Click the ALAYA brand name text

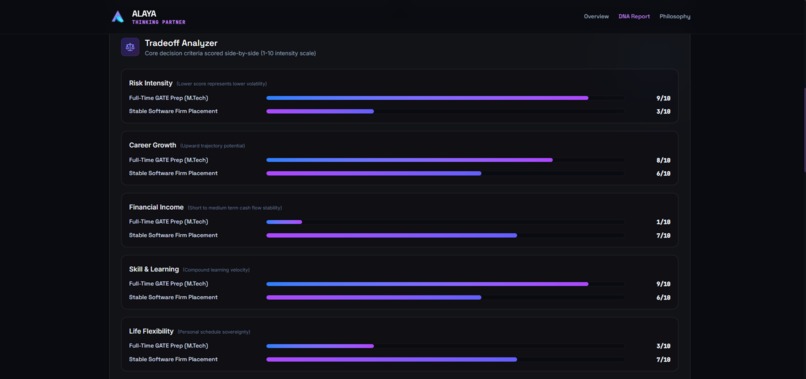144,14
